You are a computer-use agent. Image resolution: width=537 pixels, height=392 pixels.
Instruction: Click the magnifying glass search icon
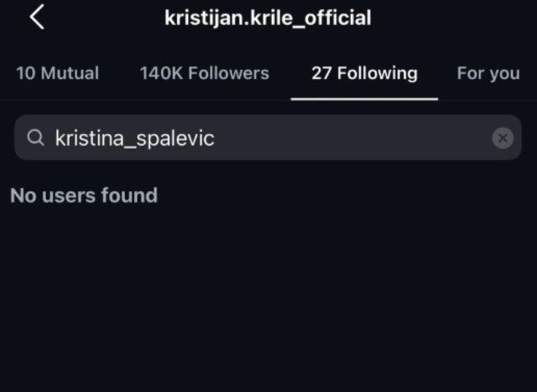point(36,138)
